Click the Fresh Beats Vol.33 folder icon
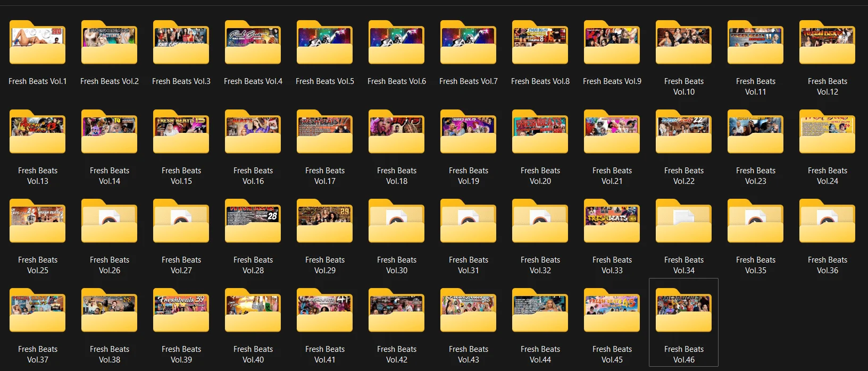 point(612,221)
